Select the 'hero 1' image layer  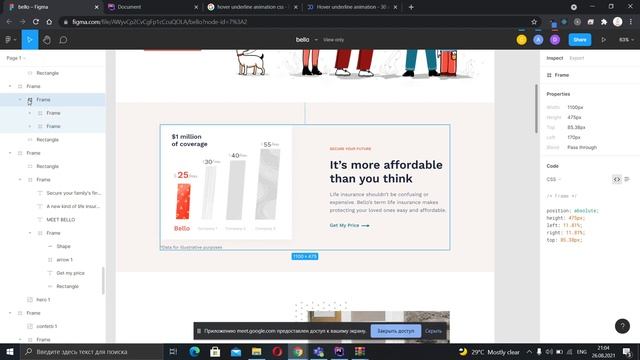click(43, 300)
